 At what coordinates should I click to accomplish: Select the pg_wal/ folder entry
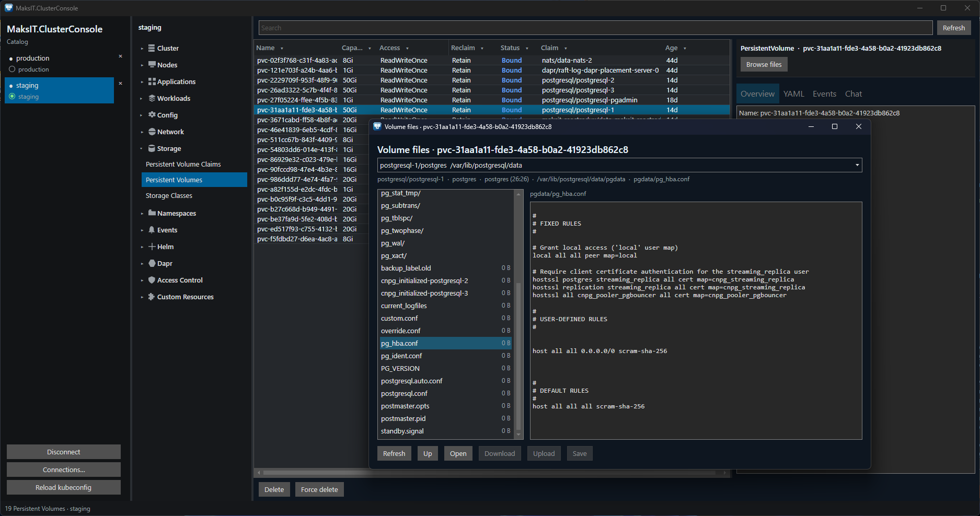pyautogui.click(x=445, y=243)
